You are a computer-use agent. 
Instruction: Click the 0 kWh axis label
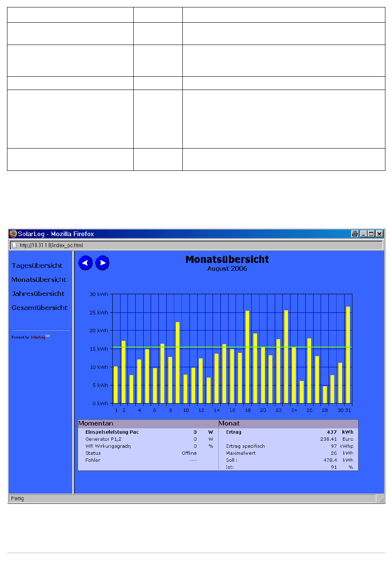[100, 404]
